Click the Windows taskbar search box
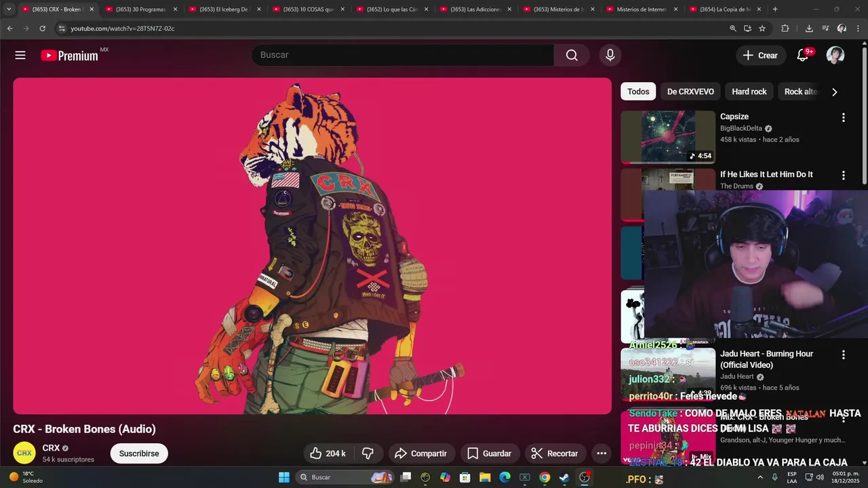Image resolution: width=868 pixels, height=488 pixels. click(346, 477)
